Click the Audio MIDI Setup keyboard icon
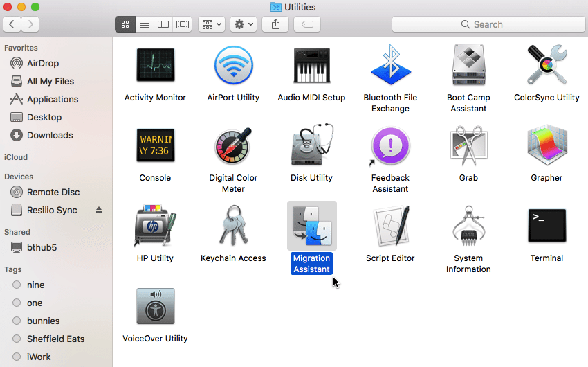 click(x=311, y=65)
